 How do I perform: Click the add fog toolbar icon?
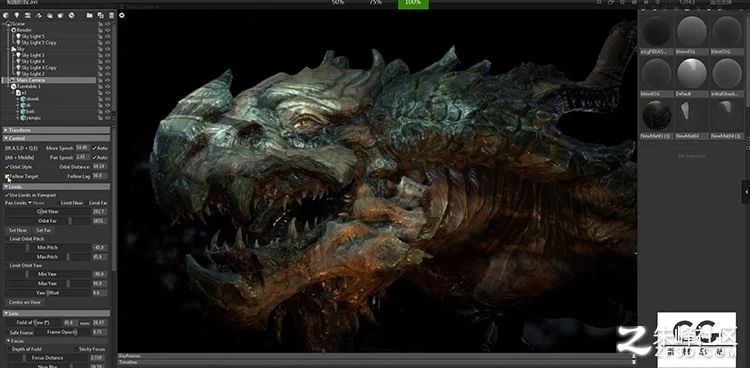click(50, 15)
